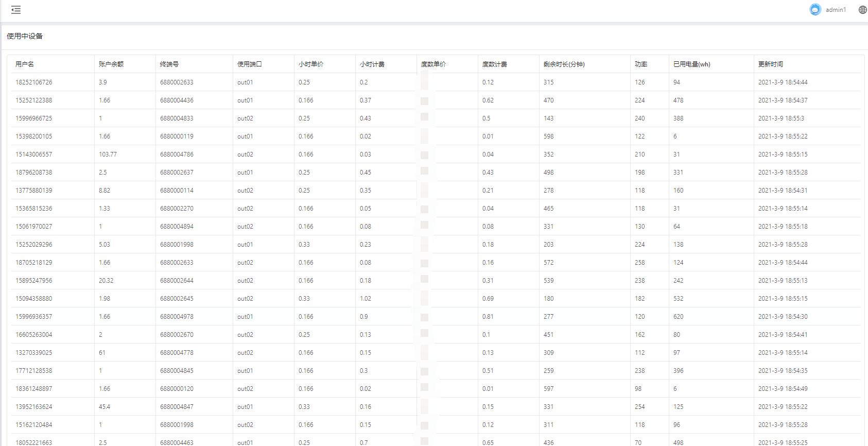Click terminal number 6880004978
868x446 pixels.
click(177, 317)
